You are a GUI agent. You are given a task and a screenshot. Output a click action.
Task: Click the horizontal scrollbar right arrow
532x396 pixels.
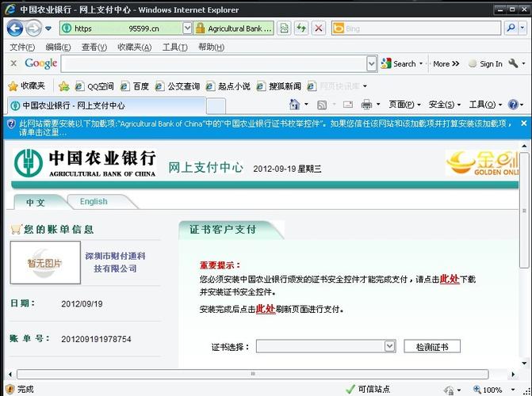pos(513,375)
